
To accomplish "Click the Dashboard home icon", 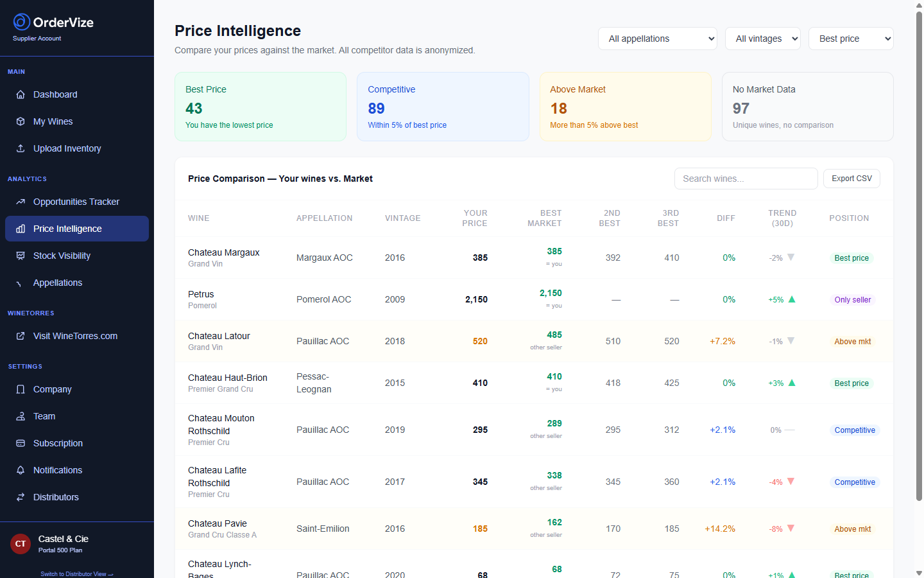I will (x=21, y=94).
